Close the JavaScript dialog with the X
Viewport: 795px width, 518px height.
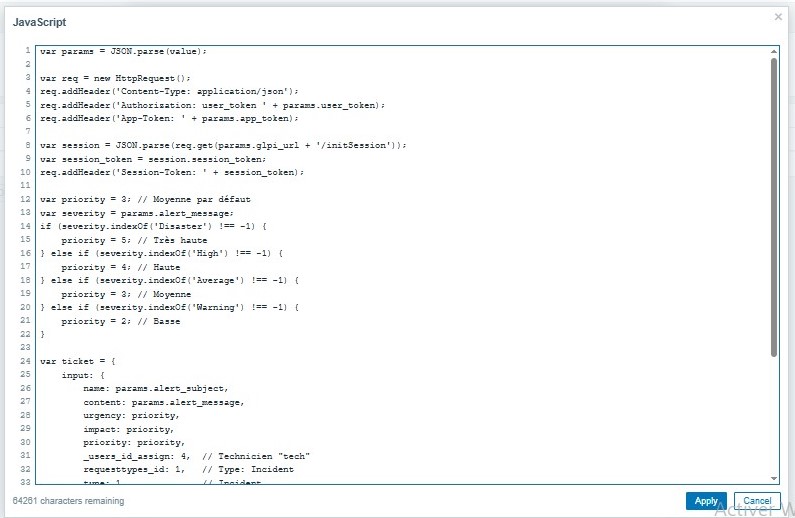778,17
